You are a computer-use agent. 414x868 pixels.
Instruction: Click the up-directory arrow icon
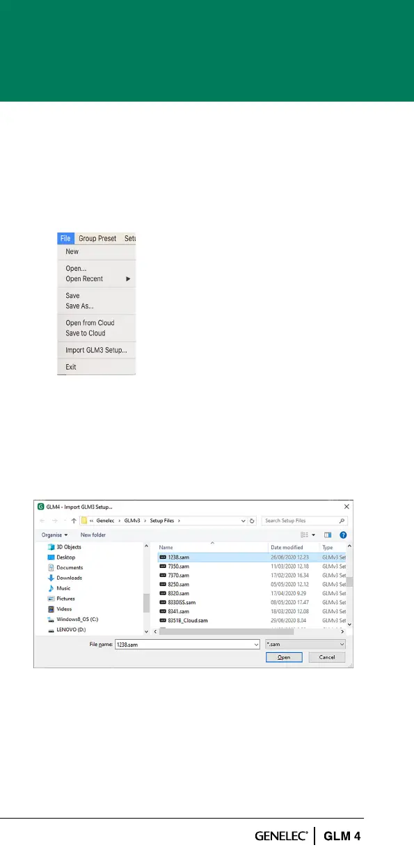pyautogui.click(x=74, y=521)
